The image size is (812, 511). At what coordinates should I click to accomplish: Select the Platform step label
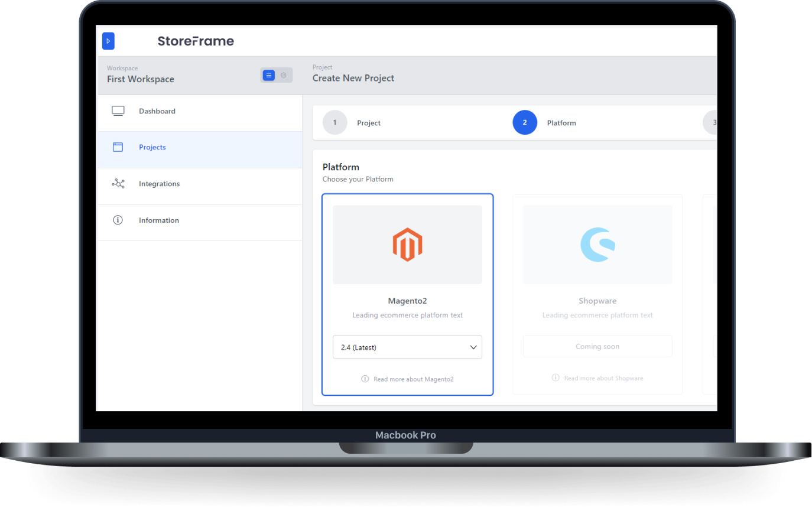click(561, 123)
